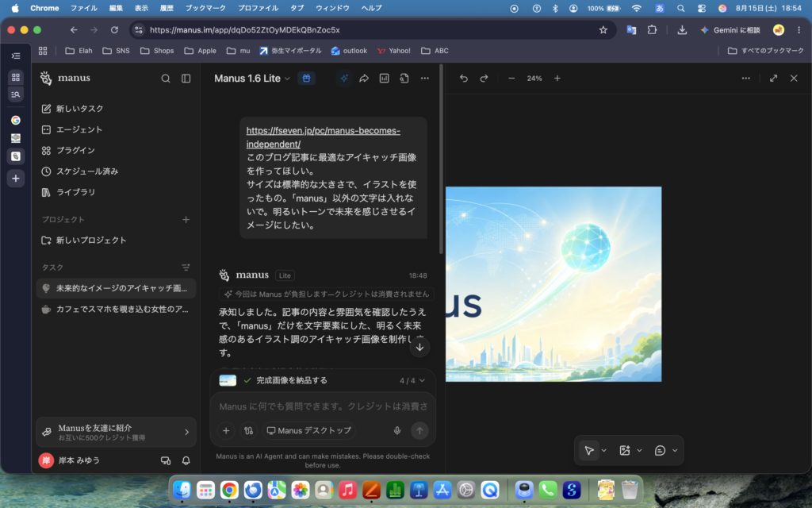This screenshot has width=812, height=508.
Task: Expand the 4/4 task progress steps
Action: tap(412, 380)
